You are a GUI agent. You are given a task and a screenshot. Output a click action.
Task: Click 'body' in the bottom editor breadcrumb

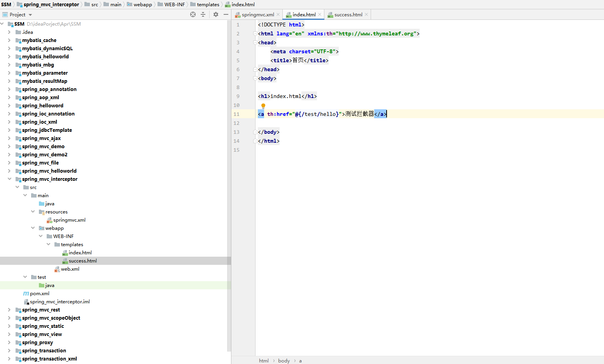284,360
